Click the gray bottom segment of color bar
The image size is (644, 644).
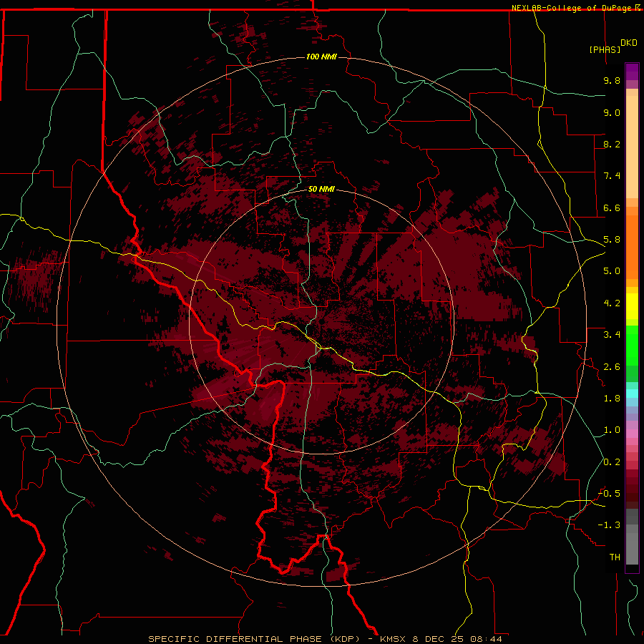pos(632,549)
